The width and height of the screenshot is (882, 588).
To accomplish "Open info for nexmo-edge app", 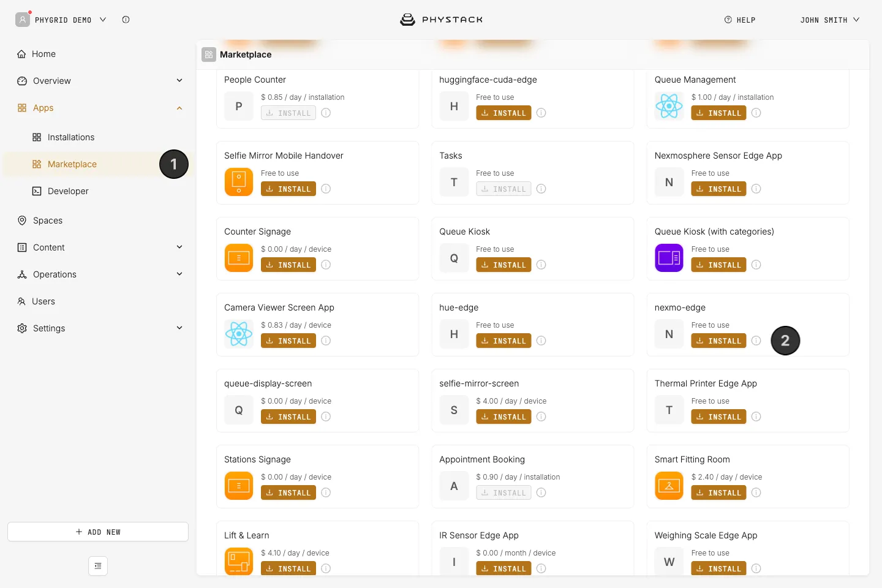I will coord(756,341).
